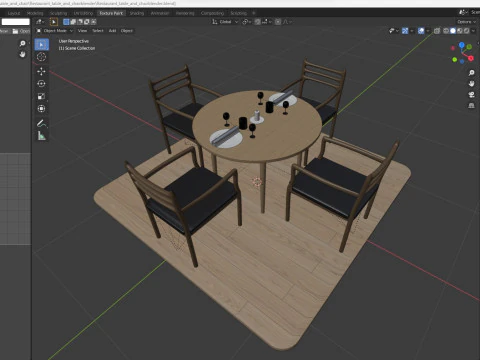Choose the Extend selection mode icon
480x360 pixels.
73,22
